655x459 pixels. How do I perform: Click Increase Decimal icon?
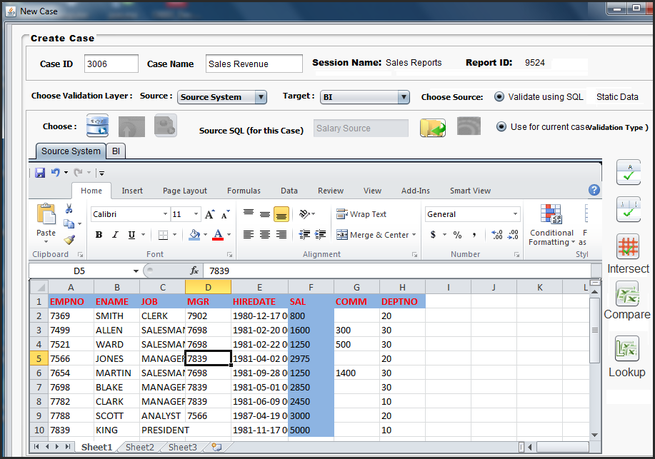(497, 235)
